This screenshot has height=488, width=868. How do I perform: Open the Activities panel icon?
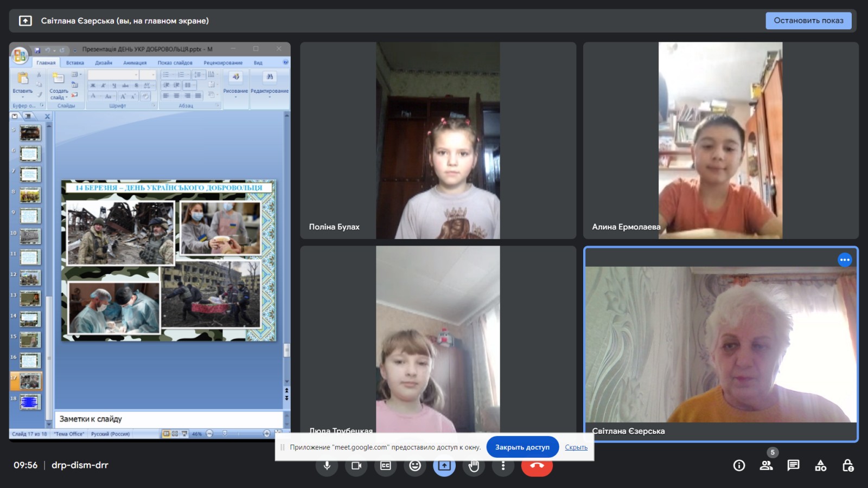point(820,465)
